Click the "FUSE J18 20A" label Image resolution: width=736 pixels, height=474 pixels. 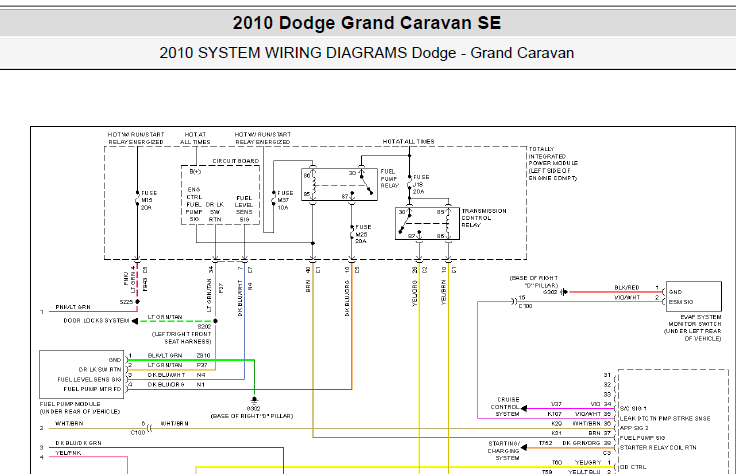coord(421,184)
